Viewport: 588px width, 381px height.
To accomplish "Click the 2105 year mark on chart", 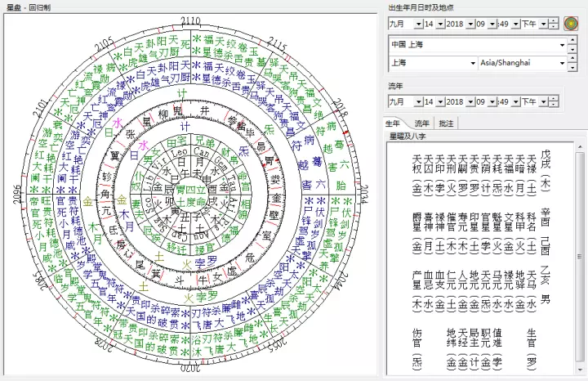I will click(104, 45).
